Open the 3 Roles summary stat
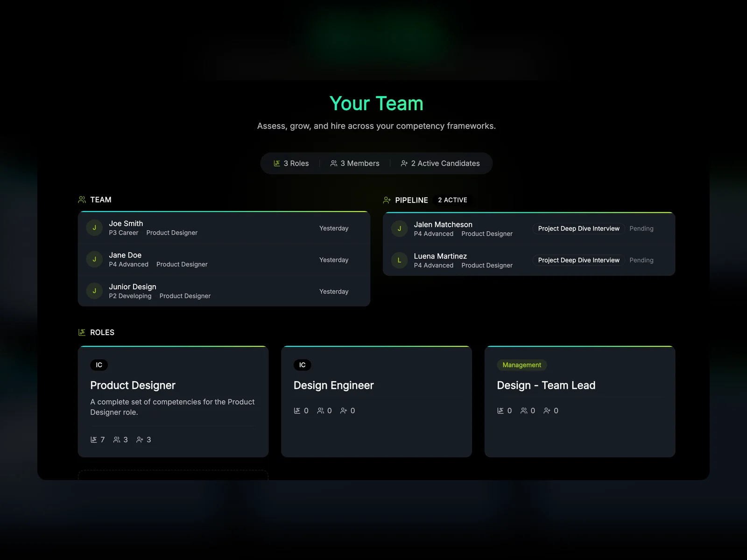Image resolution: width=747 pixels, height=560 pixels. click(x=291, y=163)
